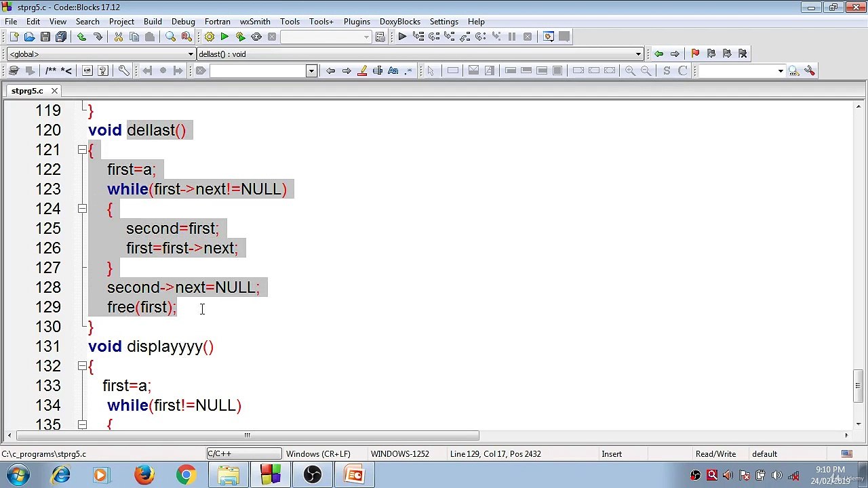868x488 pixels.
Task: Open the Debug menu
Action: [x=183, y=22]
